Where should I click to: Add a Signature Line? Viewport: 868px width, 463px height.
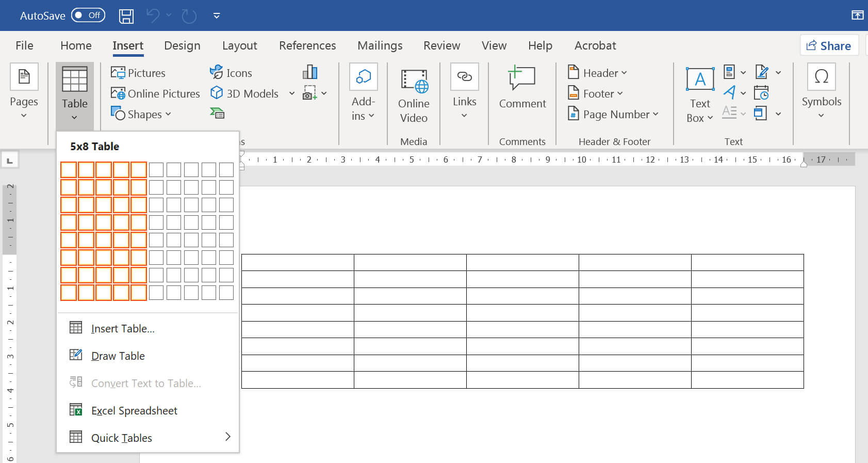[762, 72]
